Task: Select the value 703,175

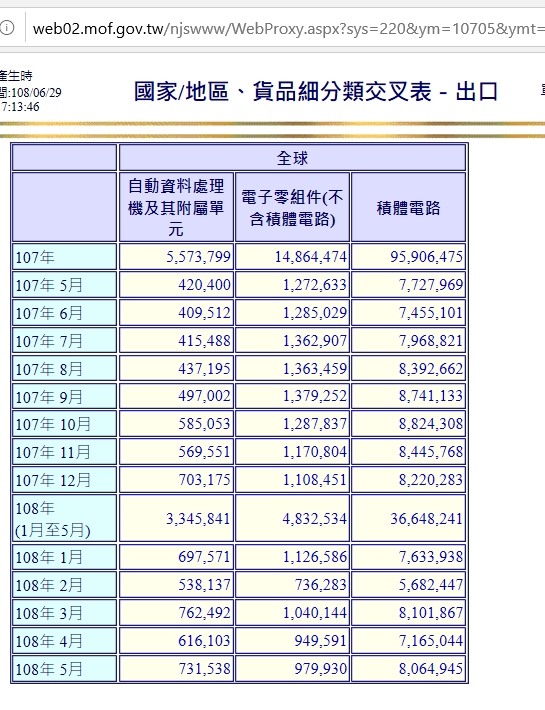Action: click(x=204, y=480)
